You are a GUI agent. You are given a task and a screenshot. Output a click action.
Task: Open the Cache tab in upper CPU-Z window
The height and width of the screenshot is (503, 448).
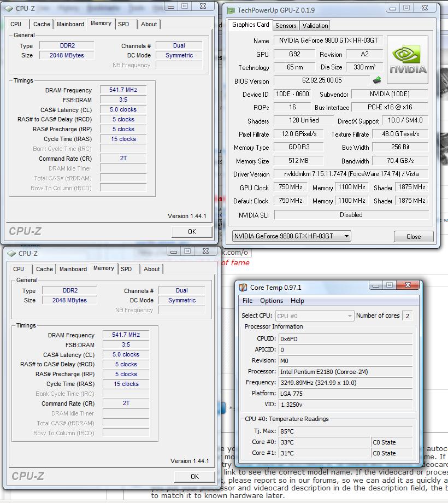(x=42, y=24)
